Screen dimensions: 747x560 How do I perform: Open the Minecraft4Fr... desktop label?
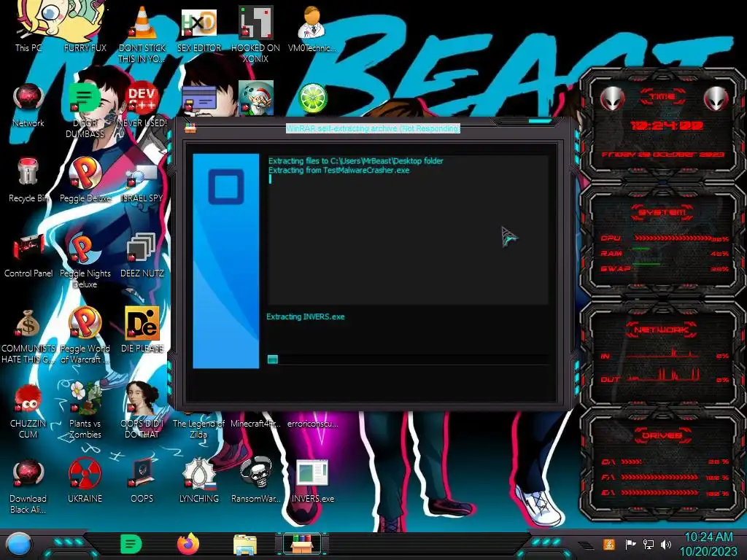[x=255, y=424]
